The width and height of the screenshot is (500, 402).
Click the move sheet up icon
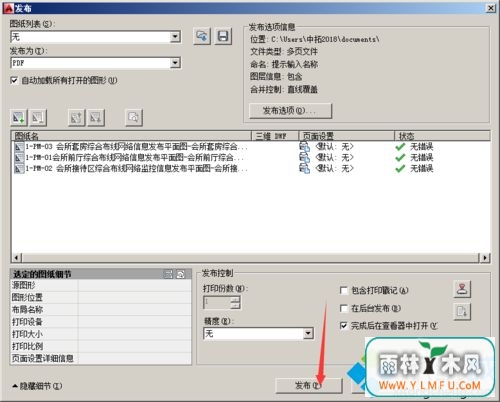76,117
